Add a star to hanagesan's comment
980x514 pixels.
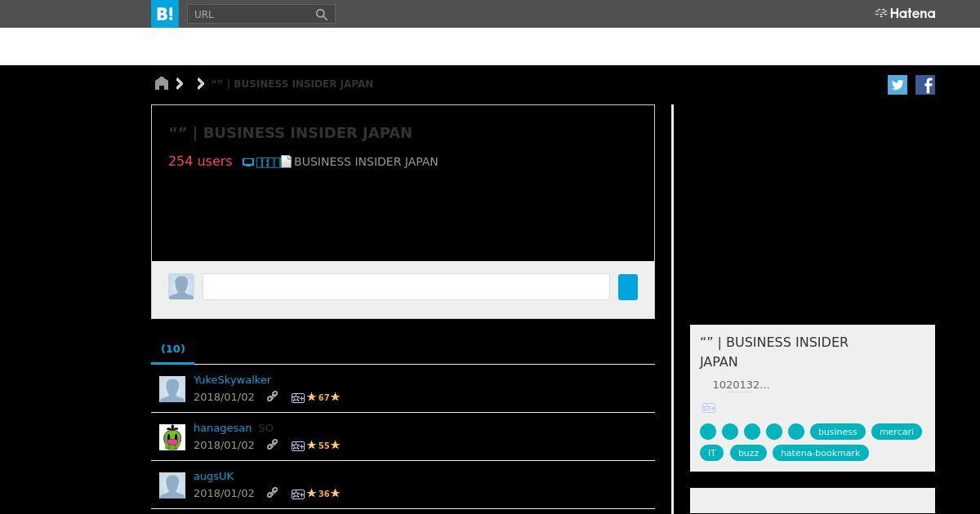click(x=298, y=446)
